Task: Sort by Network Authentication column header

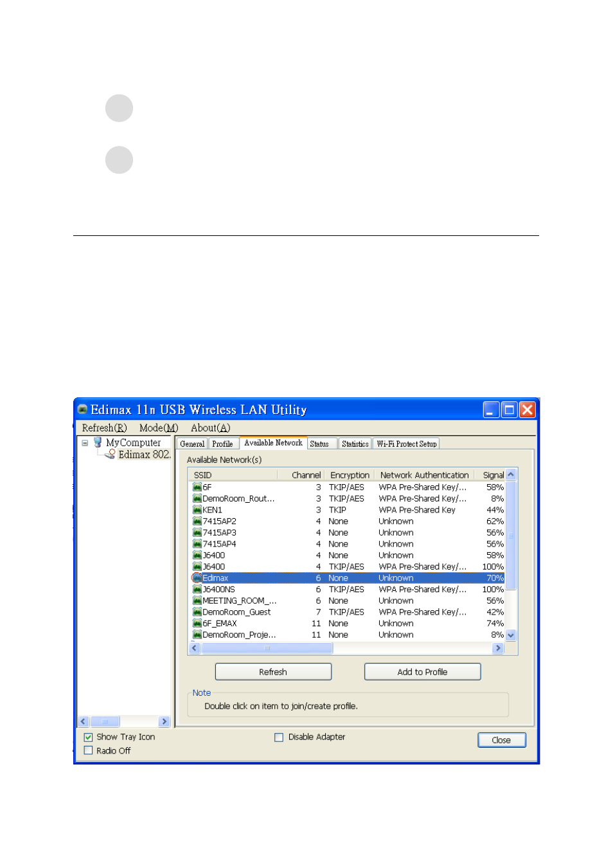Action: [425, 475]
